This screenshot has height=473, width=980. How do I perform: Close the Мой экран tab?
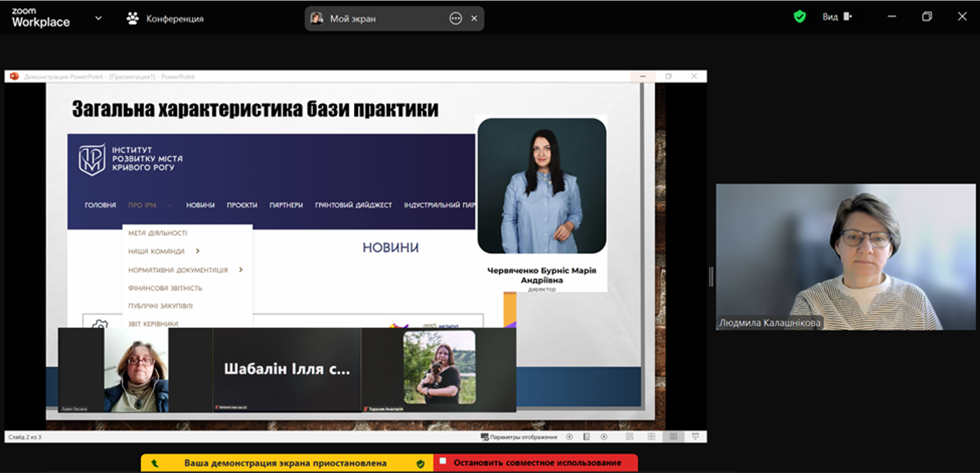point(474,18)
